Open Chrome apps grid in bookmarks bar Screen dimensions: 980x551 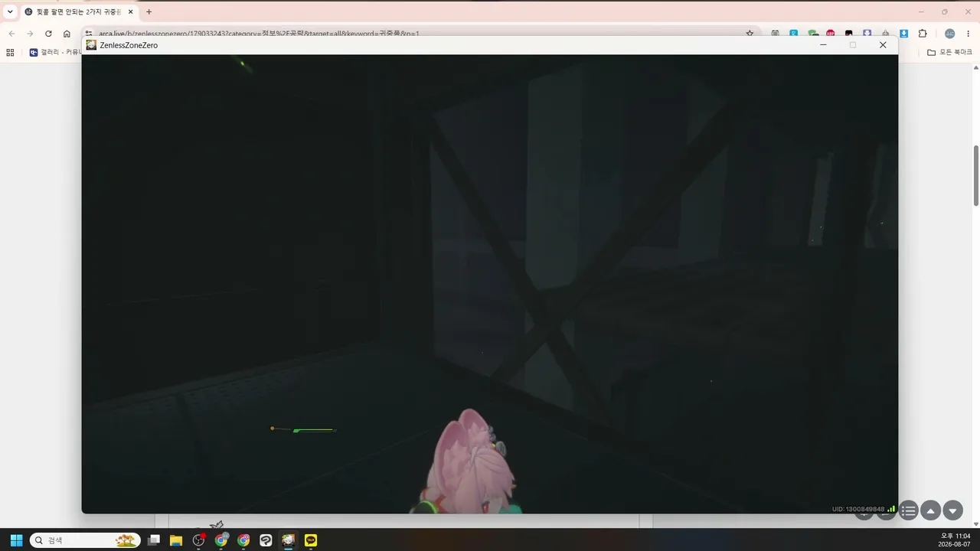pos(10,52)
